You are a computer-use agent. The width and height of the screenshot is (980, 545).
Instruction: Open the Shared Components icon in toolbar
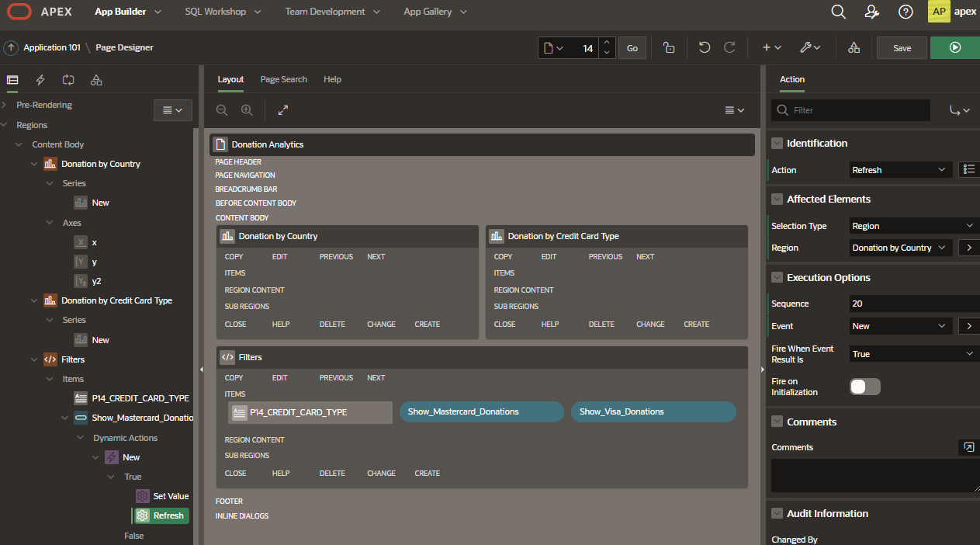coord(854,47)
